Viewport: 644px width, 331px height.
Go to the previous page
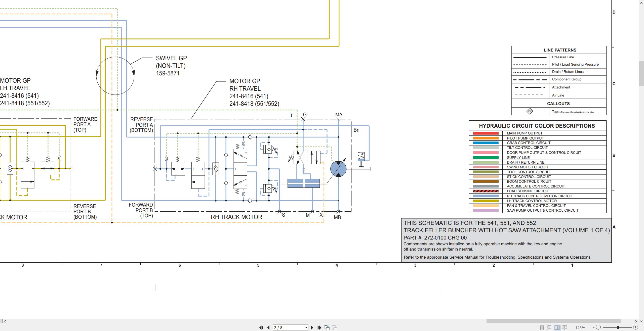[268, 327]
